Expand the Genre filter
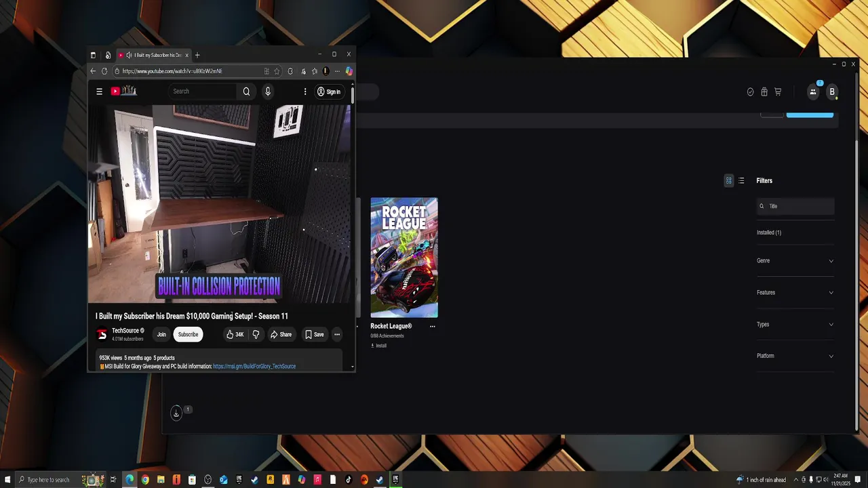The height and width of the screenshot is (488, 868). pos(795,261)
